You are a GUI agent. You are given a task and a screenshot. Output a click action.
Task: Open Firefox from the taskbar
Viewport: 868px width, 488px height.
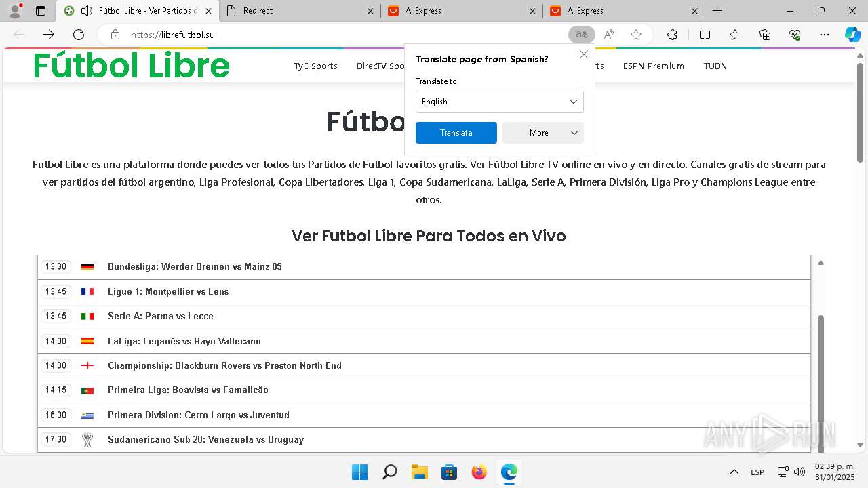tap(479, 472)
